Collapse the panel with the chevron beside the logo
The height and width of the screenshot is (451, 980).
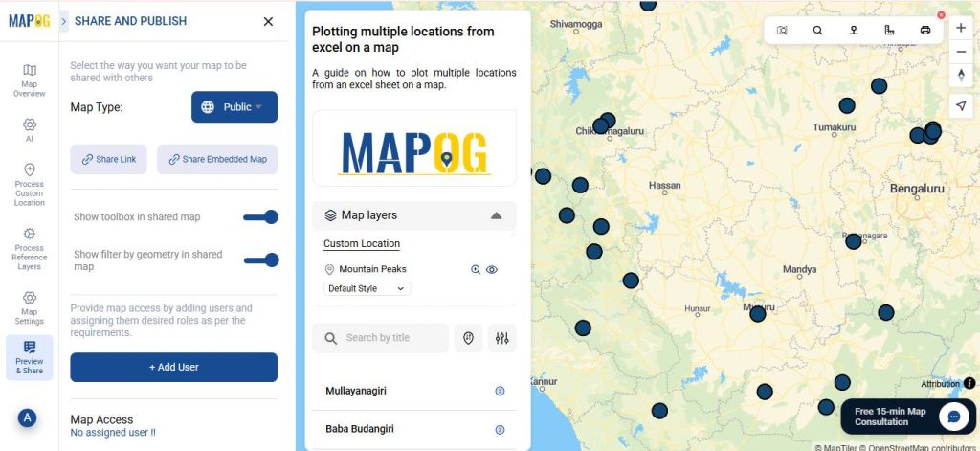64,21
